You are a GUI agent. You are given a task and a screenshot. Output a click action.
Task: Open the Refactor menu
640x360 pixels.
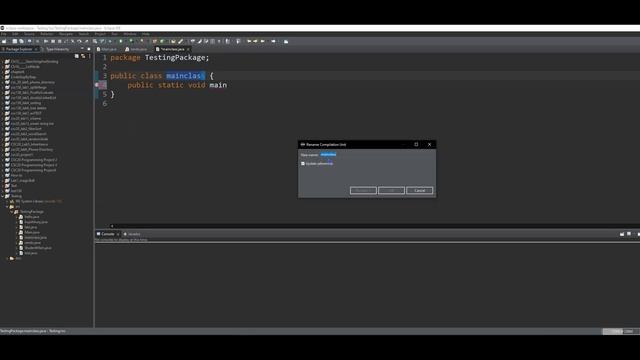coord(47,34)
